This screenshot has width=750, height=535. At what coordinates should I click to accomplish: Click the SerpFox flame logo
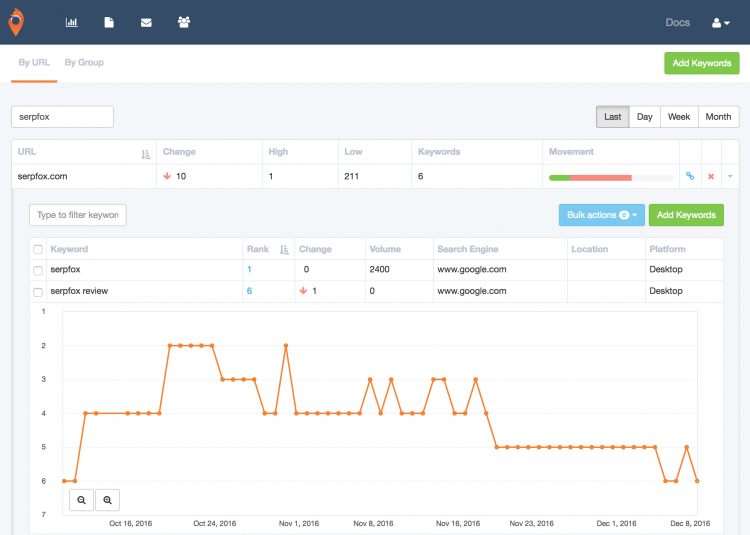click(x=17, y=22)
